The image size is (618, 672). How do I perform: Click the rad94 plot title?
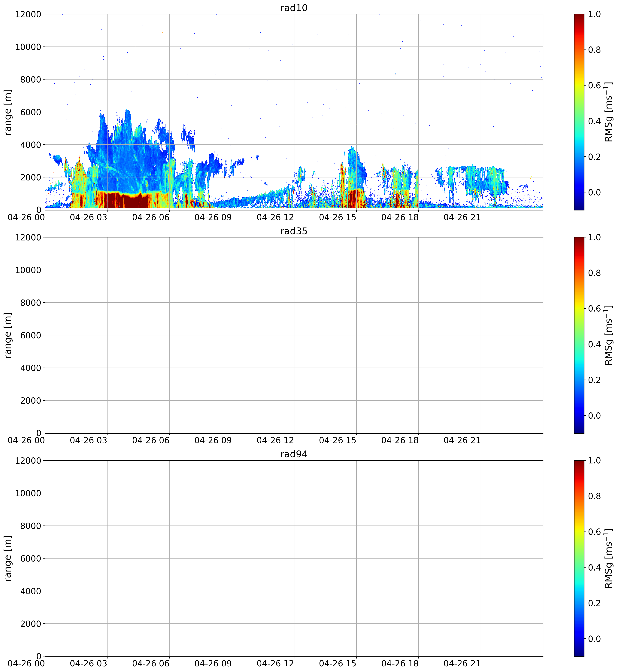[x=294, y=454]
